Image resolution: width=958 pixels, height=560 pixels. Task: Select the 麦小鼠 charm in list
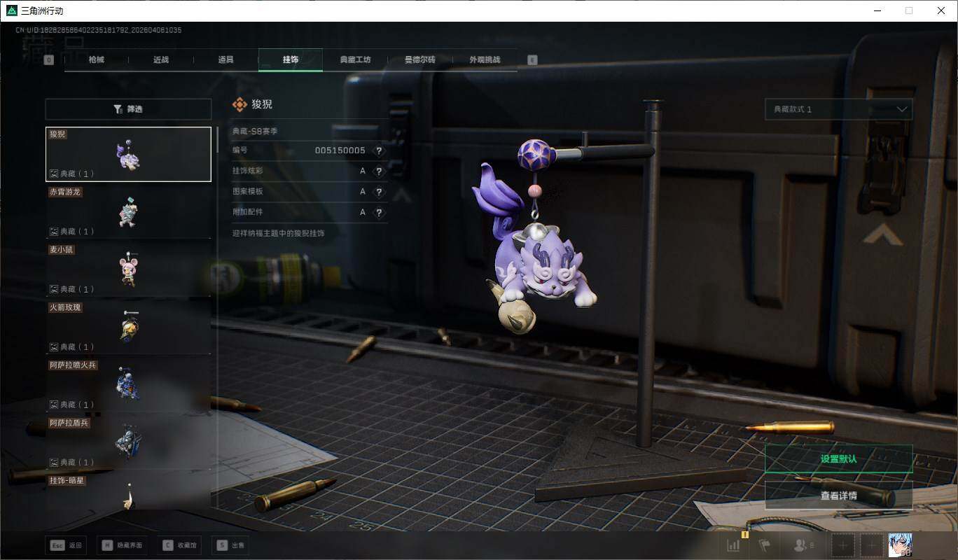[128, 269]
